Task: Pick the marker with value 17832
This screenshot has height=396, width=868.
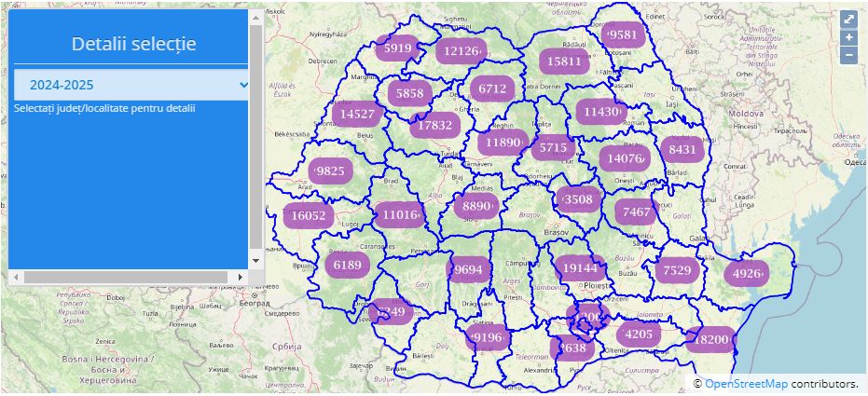Action: click(435, 125)
